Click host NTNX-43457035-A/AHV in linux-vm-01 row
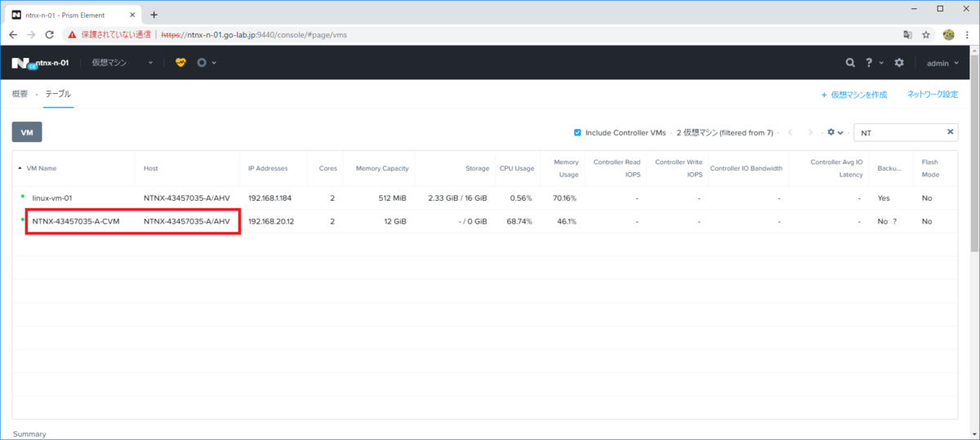This screenshot has height=440, width=980. 187,198
